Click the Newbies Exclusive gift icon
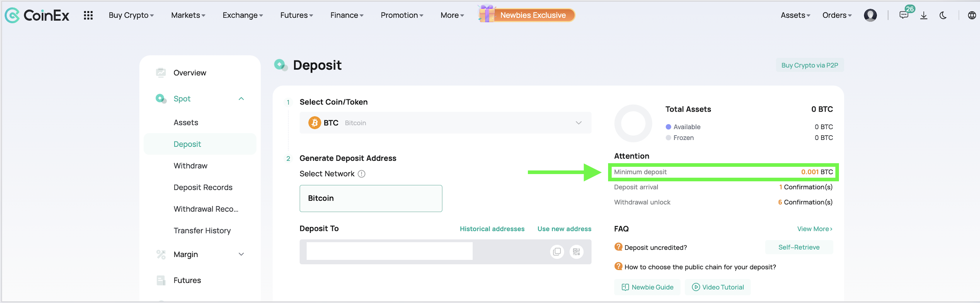980x303 pixels. (487, 14)
